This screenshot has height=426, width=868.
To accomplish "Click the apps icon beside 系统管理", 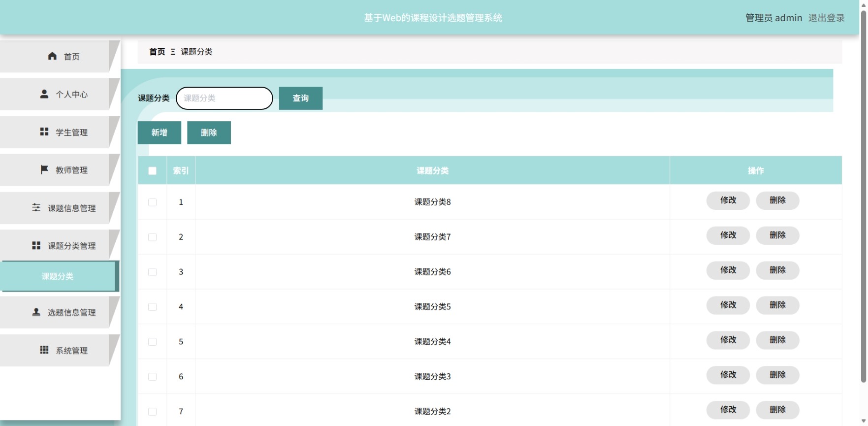I will 44,350.
